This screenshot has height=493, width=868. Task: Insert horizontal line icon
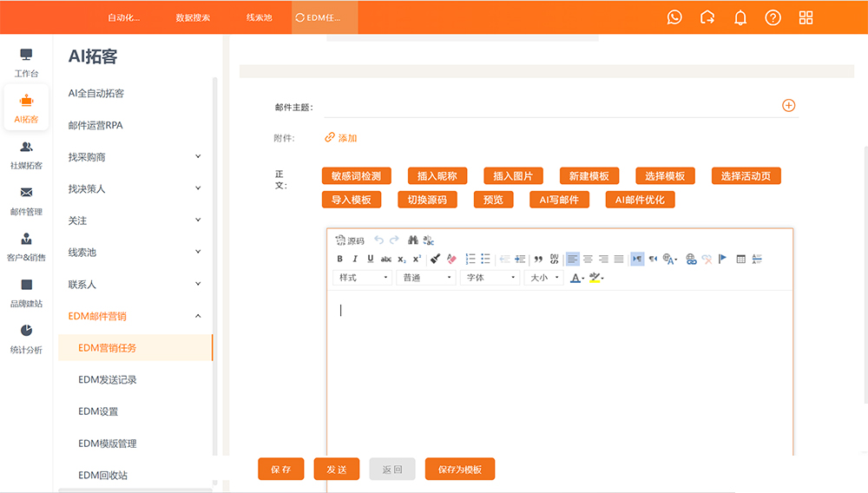[x=757, y=259]
